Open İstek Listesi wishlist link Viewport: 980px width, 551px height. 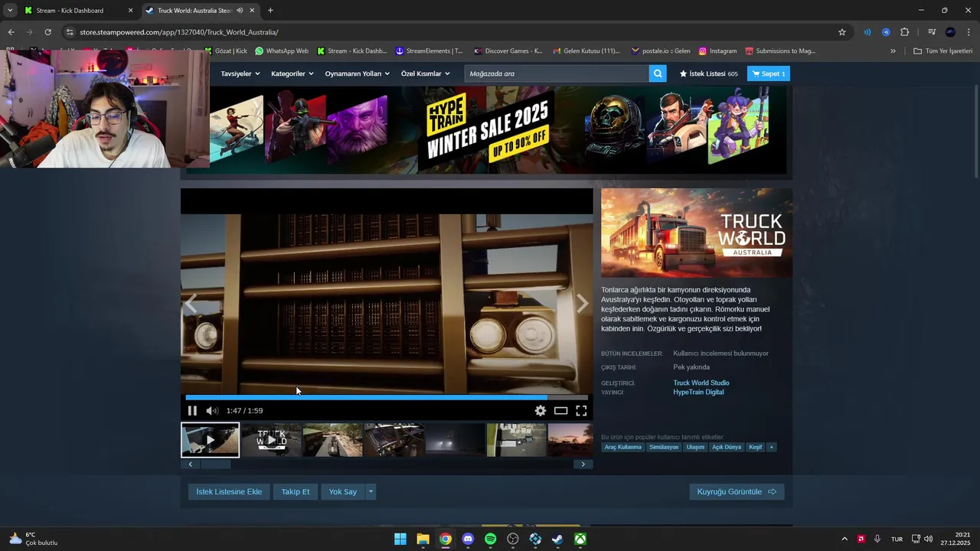point(708,73)
